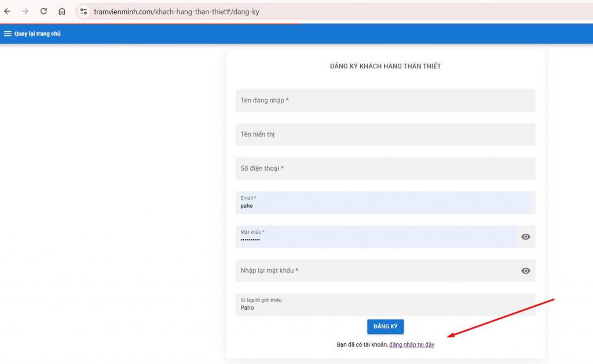The width and height of the screenshot is (593, 364).
Task: Click the Email field containing paho
Action: click(382, 203)
